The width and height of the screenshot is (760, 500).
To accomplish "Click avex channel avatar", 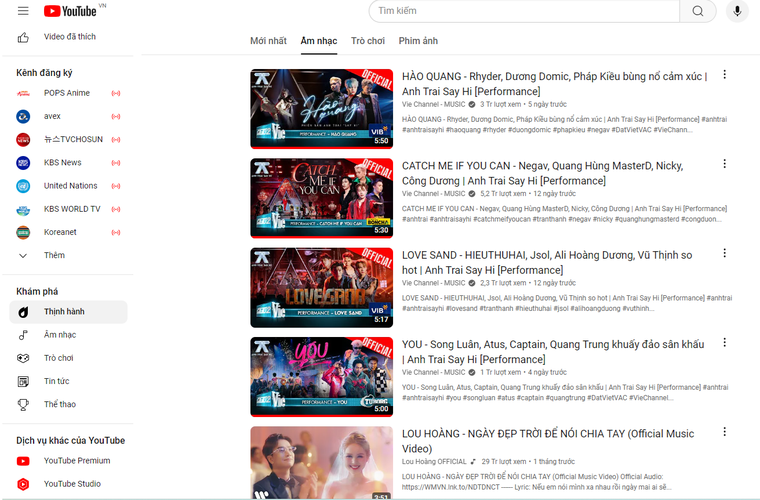I will (x=23, y=116).
